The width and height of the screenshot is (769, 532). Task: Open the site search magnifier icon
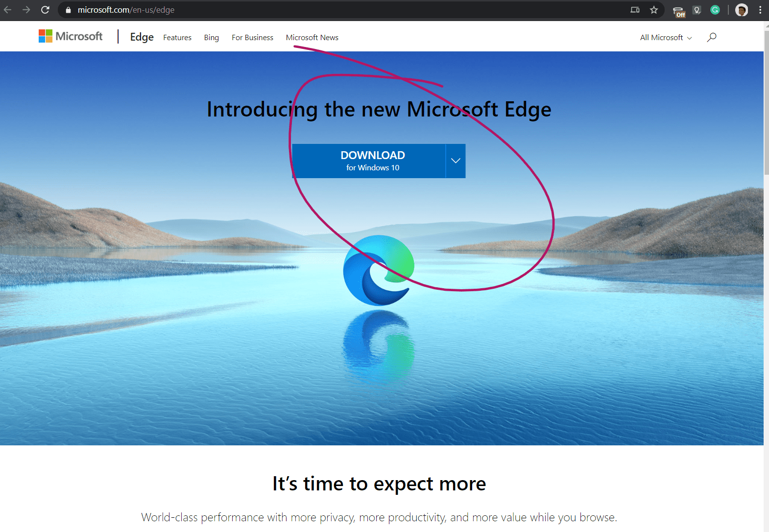(x=712, y=37)
